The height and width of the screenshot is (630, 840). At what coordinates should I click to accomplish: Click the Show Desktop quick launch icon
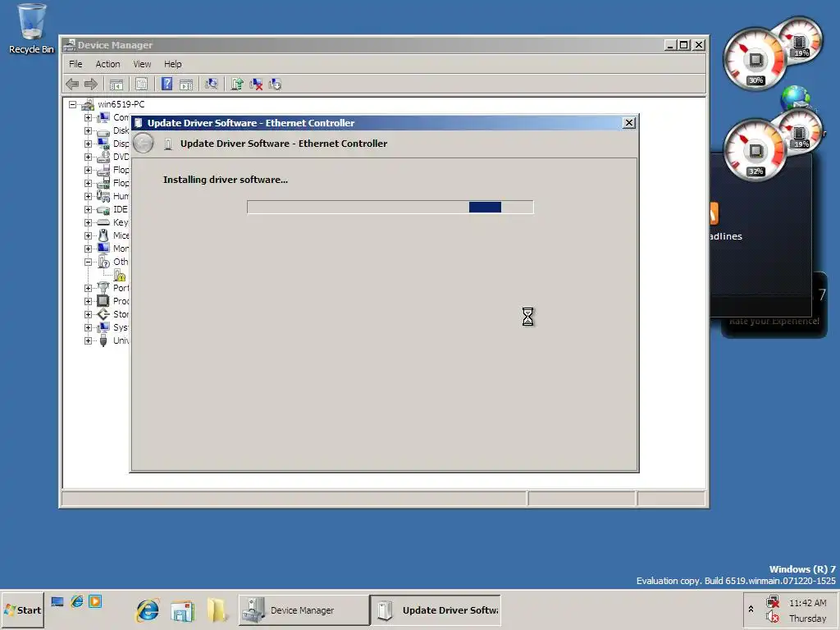[57, 601]
